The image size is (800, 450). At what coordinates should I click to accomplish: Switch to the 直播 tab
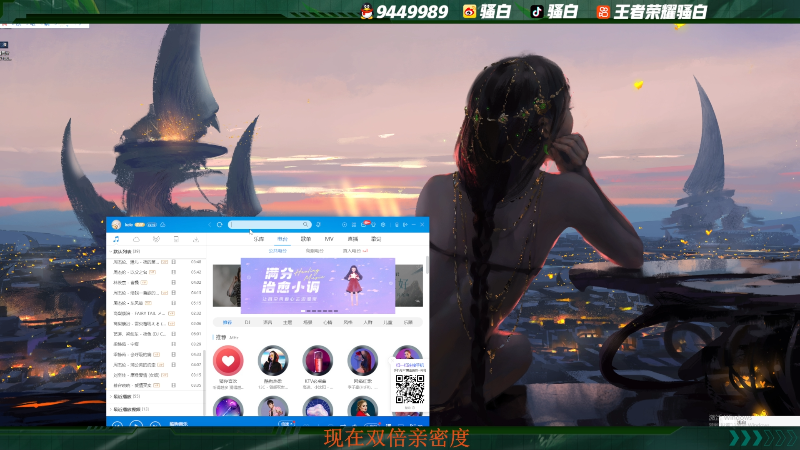(353, 239)
